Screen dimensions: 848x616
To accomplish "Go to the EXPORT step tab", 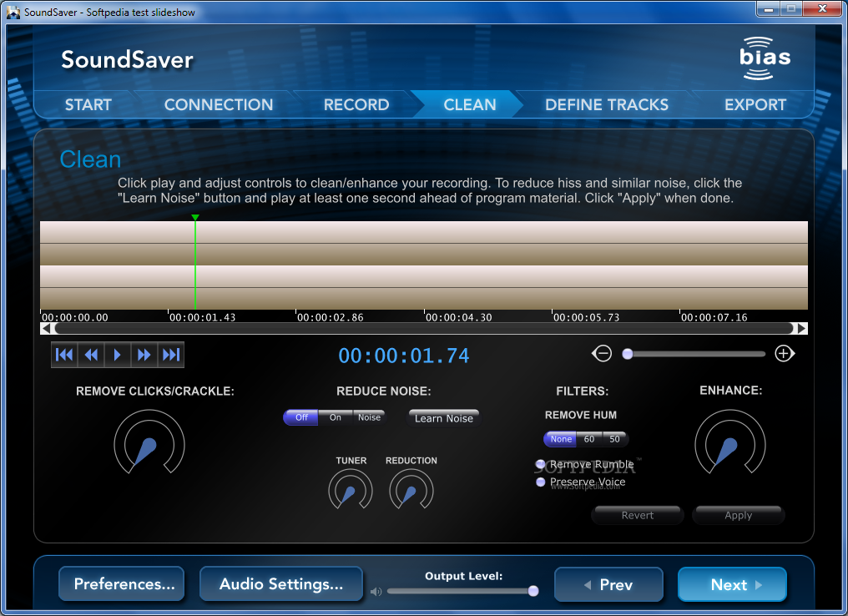I will pos(755,104).
